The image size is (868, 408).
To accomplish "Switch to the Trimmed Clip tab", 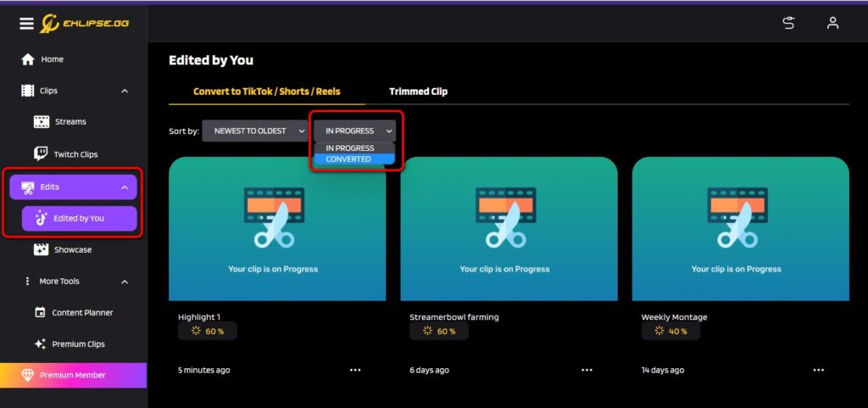I will coord(419,92).
